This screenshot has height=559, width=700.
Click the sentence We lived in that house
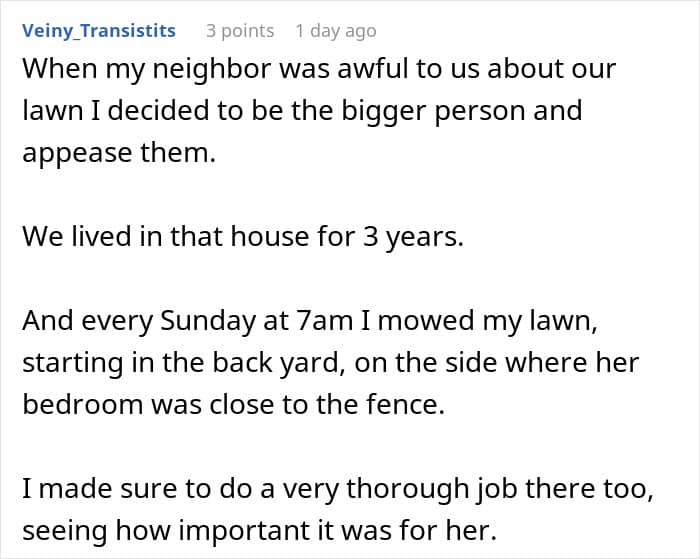243,236
